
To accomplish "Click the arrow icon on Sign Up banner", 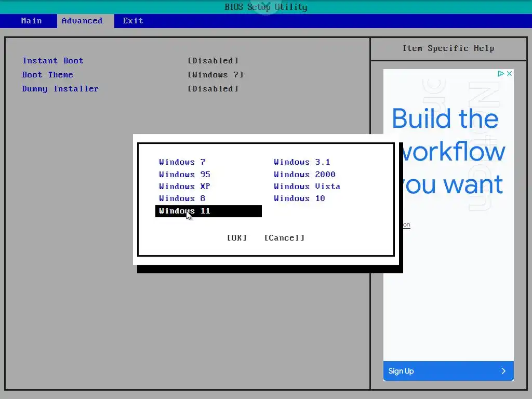I will pos(503,371).
